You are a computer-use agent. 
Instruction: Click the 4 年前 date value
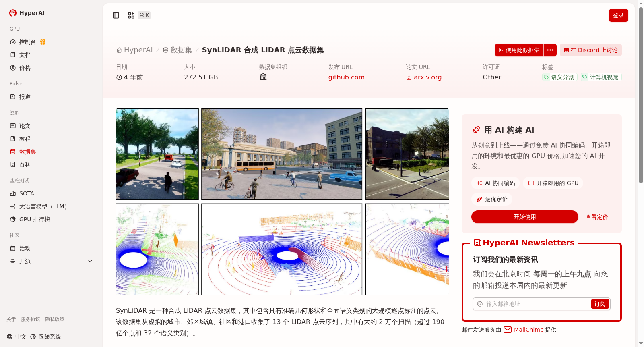pos(130,77)
